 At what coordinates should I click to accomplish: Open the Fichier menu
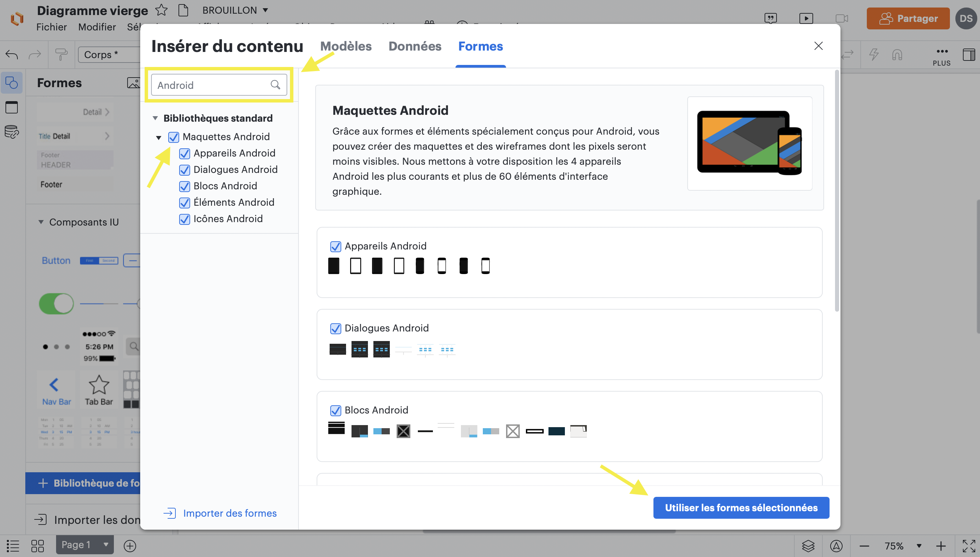click(x=51, y=27)
